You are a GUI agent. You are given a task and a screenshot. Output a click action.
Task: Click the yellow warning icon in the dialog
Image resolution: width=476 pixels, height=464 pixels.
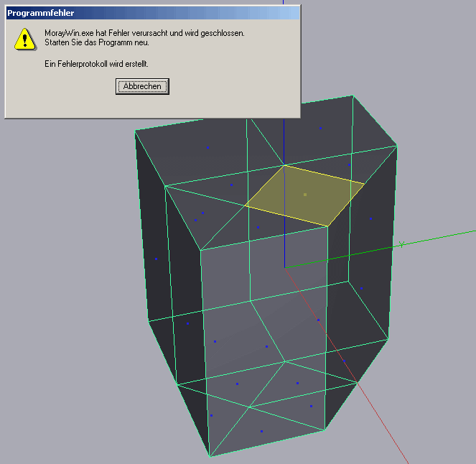pos(25,38)
